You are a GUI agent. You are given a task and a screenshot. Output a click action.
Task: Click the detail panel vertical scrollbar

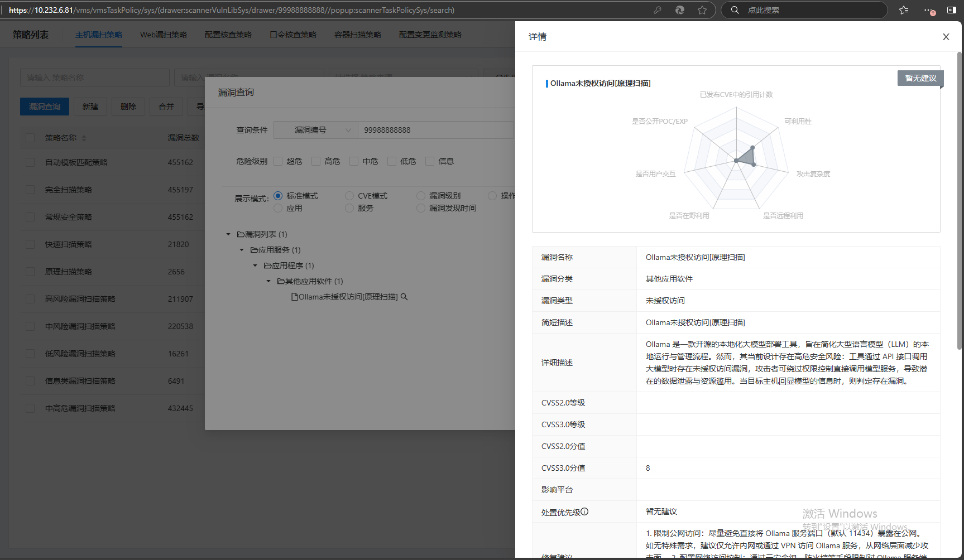959,201
